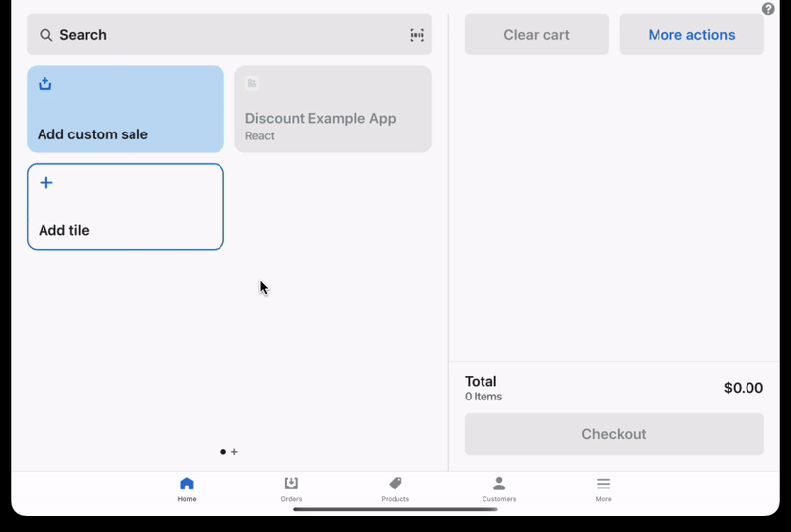The width and height of the screenshot is (791, 532).
Task: Go to the Home tab
Action: (x=187, y=488)
